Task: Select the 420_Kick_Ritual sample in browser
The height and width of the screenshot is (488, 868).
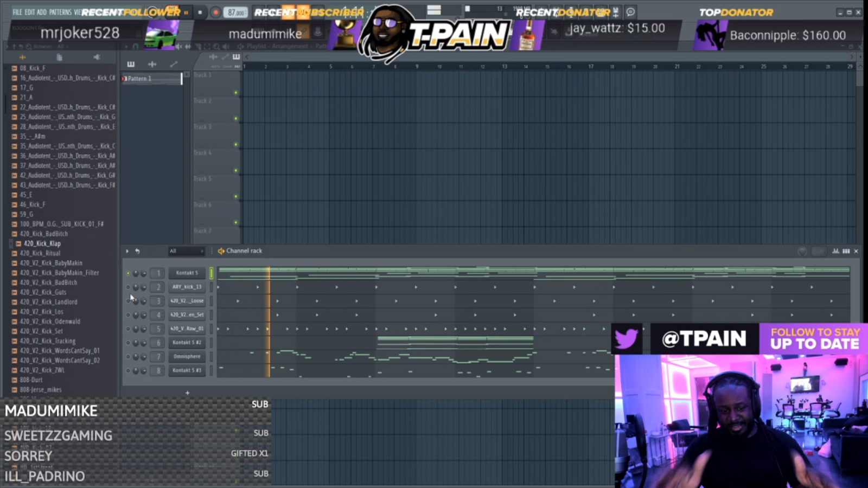Action: click(40, 253)
